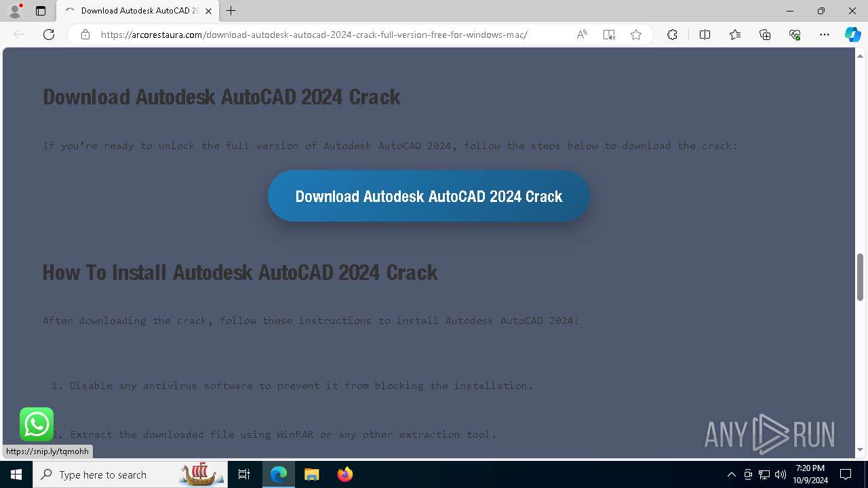The height and width of the screenshot is (488, 868).
Task: Open the network status tray icon
Action: tap(764, 474)
